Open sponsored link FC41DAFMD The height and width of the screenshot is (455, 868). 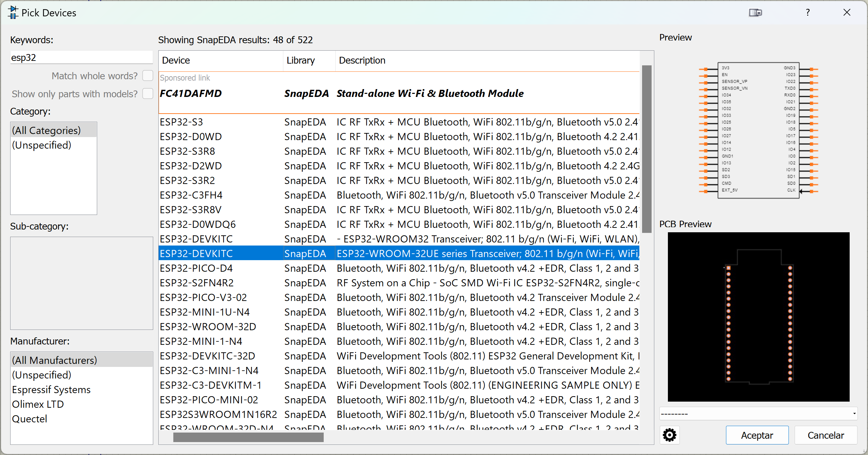pyautogui.click(x=399, y=93)
